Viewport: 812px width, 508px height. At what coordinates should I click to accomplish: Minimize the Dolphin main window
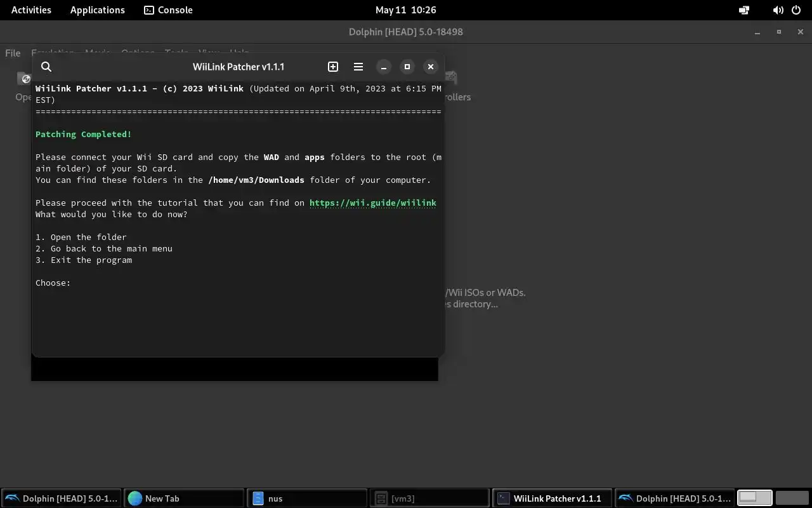[757, 32]
